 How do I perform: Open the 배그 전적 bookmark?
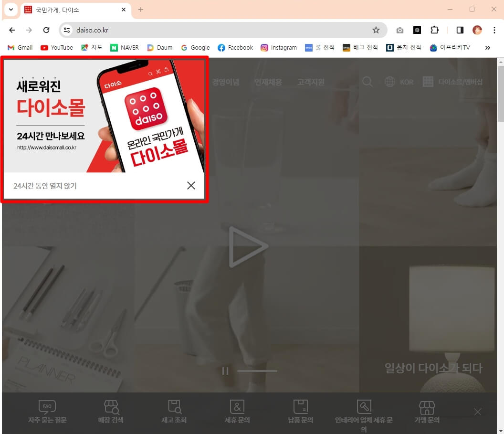point(360,48)
